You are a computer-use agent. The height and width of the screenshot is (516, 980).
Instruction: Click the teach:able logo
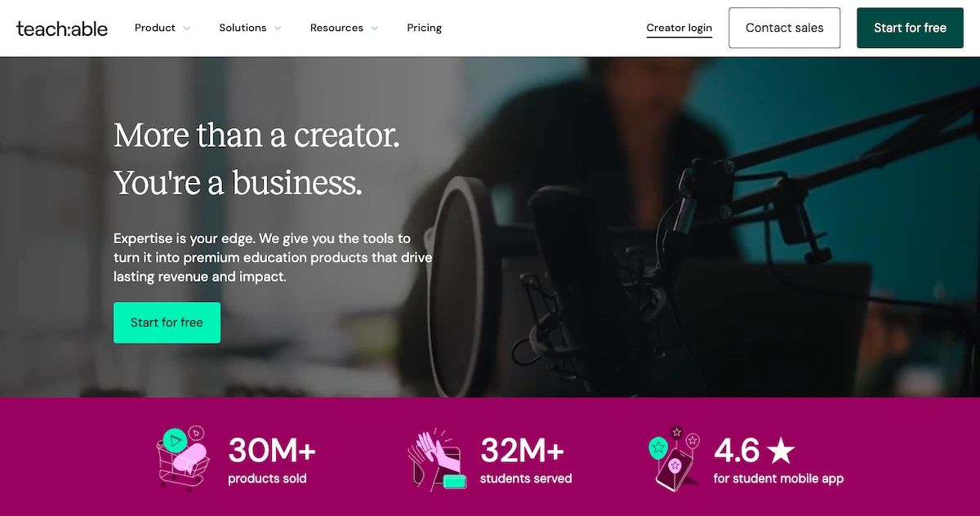click(62, 29)
